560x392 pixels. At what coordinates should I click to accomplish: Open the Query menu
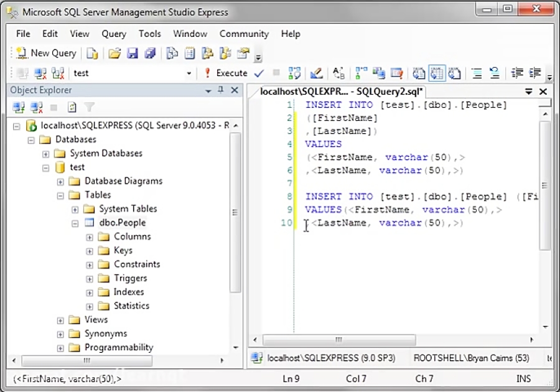[113, 34]
